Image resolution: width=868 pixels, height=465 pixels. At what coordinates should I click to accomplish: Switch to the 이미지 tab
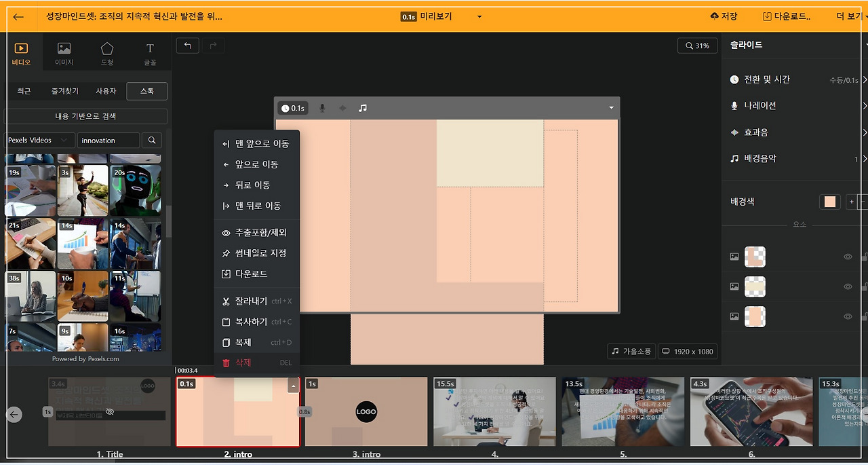[x=64, y=54]
